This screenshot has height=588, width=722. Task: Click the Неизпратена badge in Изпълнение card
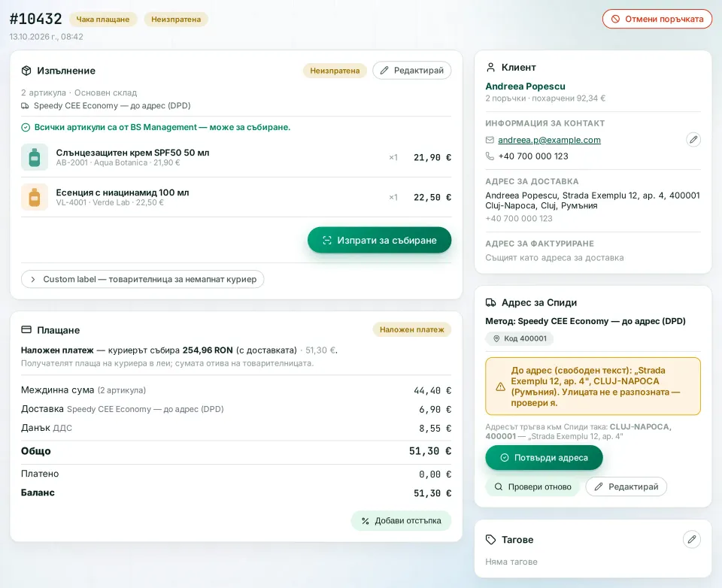[335, 71]
